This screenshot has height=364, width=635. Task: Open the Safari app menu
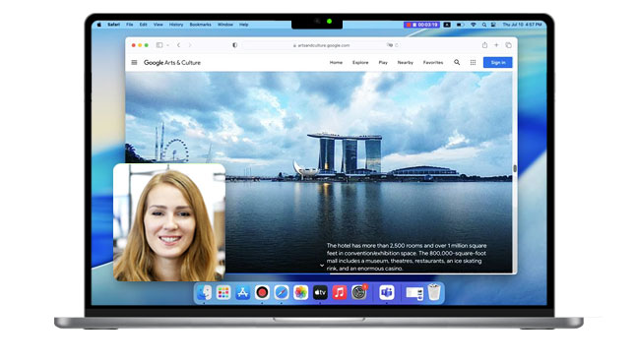(113, 25)
